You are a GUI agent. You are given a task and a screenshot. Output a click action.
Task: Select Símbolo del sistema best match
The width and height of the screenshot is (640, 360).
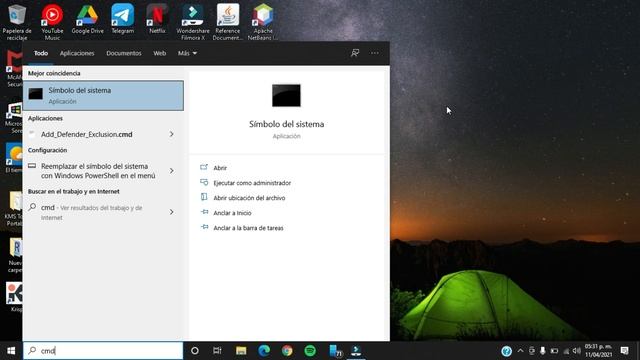[103, 96]
